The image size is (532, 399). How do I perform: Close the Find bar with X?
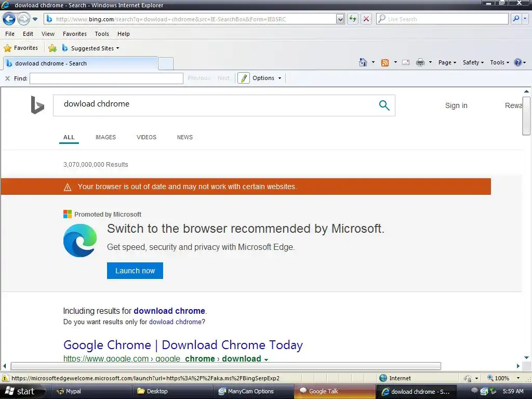[x=7, y=78]
